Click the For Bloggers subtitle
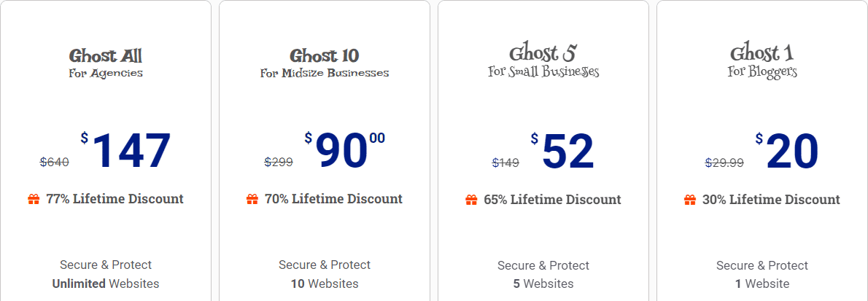868x301 pixels. (x=762, y=72)
